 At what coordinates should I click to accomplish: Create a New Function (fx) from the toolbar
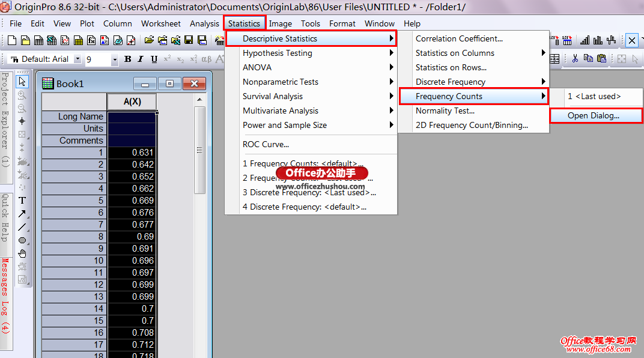point(91,40)
